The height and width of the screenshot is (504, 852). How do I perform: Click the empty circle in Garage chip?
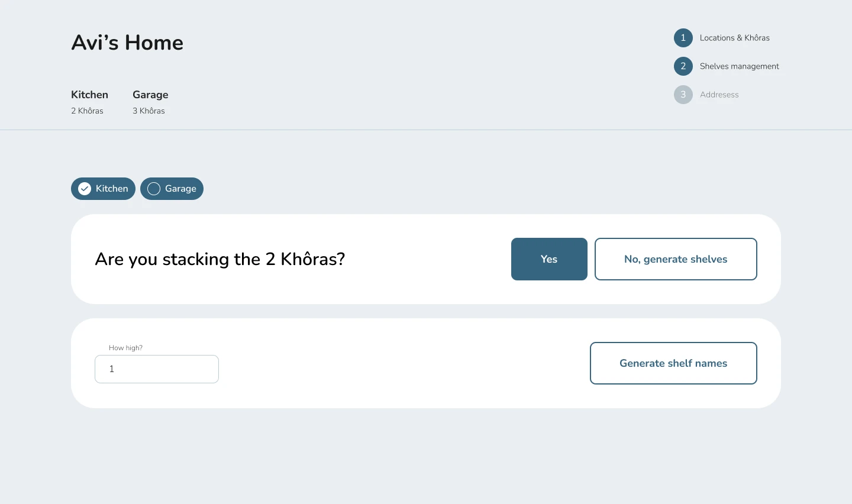pos(154,189)
